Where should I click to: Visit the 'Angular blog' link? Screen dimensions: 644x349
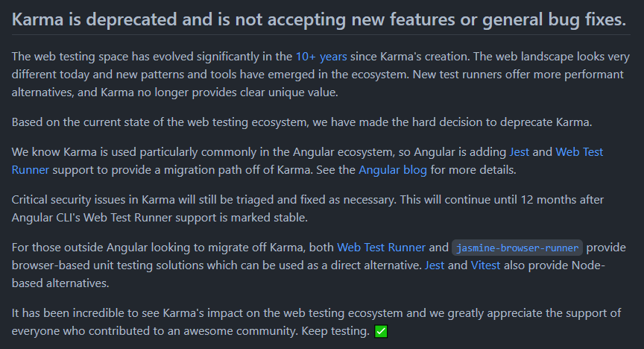click(x=393, y=169)
